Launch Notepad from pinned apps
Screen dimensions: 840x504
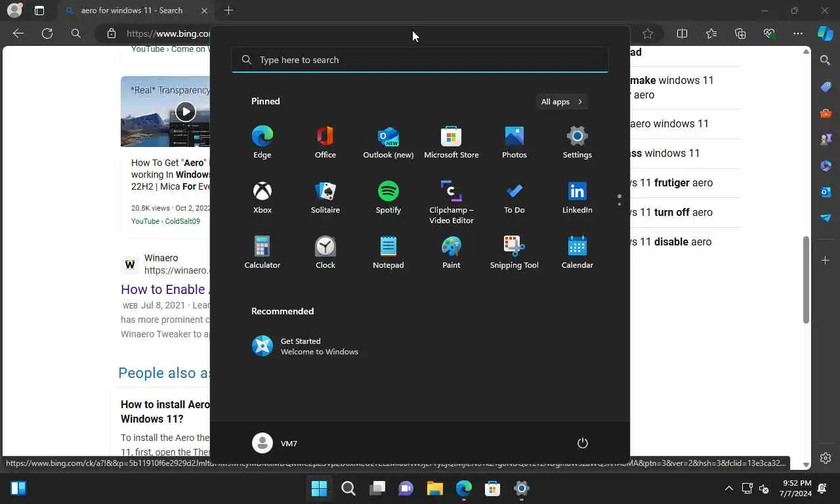[x=388, y=253]
